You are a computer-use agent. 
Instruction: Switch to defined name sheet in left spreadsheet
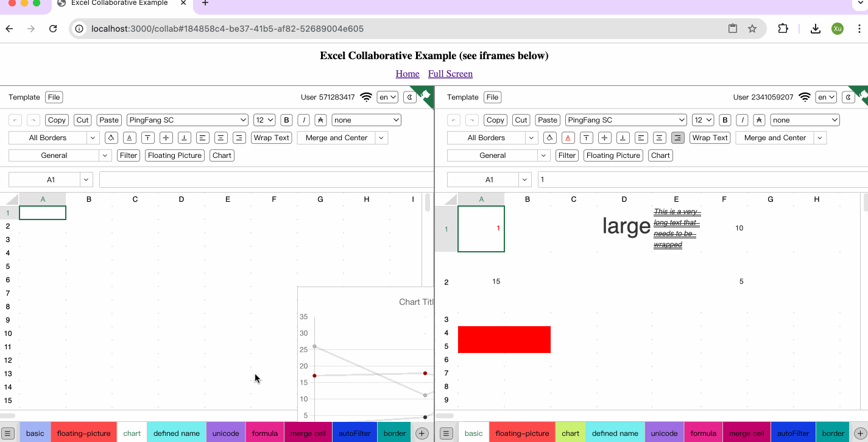177,433
